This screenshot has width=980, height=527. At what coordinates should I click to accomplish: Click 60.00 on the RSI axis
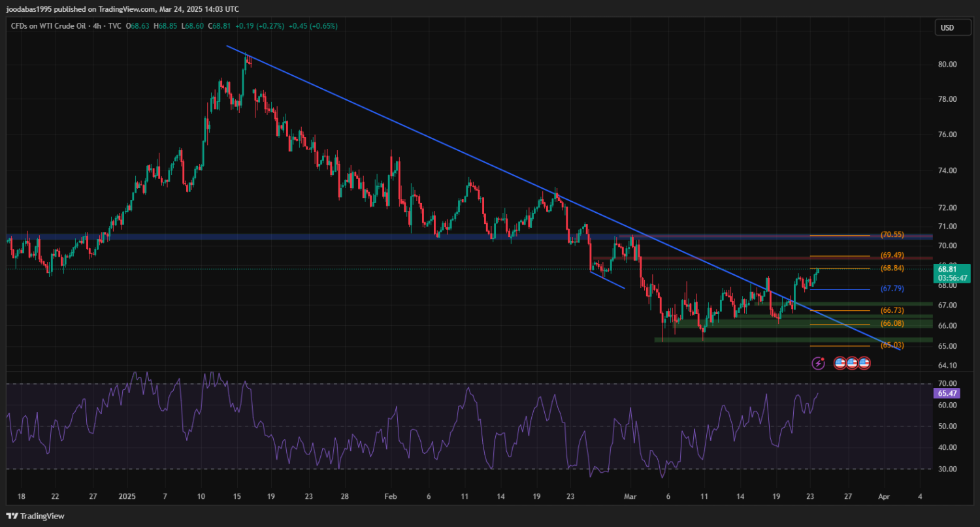pos(947,405)
